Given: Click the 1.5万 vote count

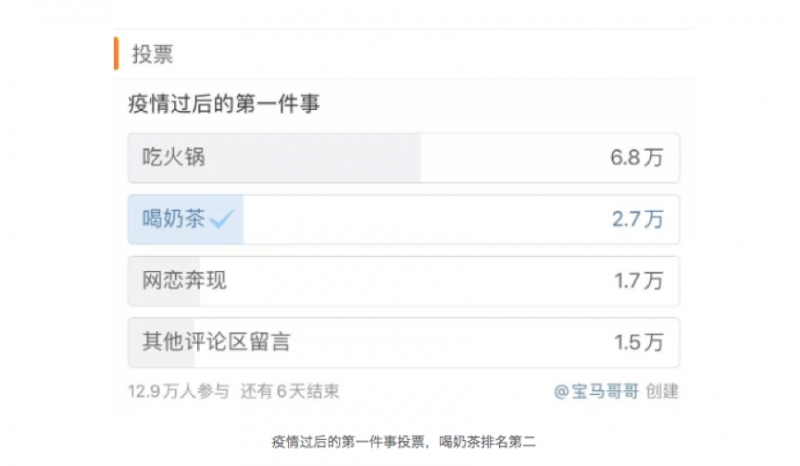Looking at the screenshot, I should 638,343.
